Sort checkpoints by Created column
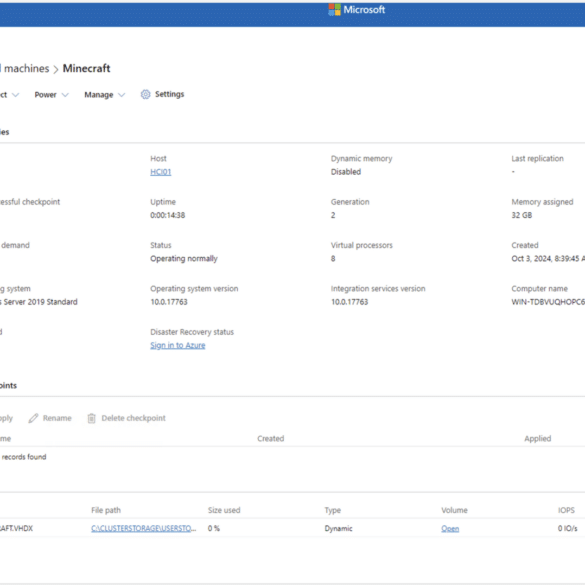585x585 pixels. click(x=270, y=439)
